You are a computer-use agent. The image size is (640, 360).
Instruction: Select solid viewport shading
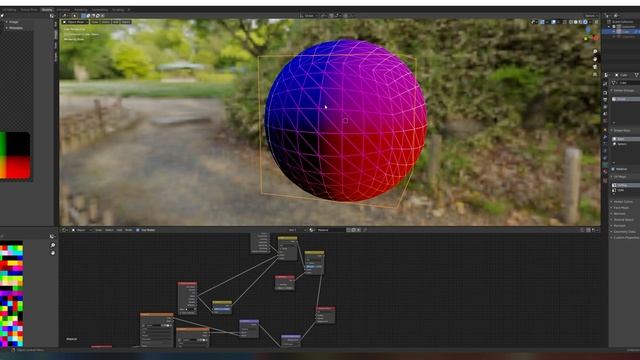click(576, 22)
